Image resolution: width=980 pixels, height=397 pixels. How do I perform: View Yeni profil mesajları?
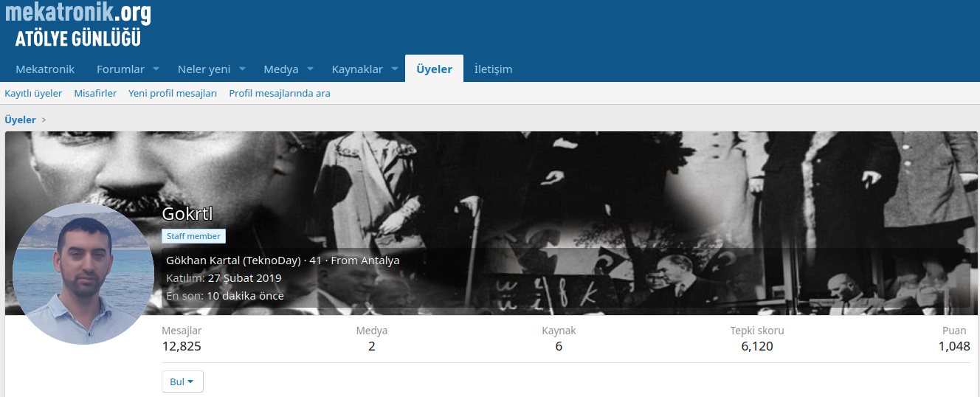point(173,94)
